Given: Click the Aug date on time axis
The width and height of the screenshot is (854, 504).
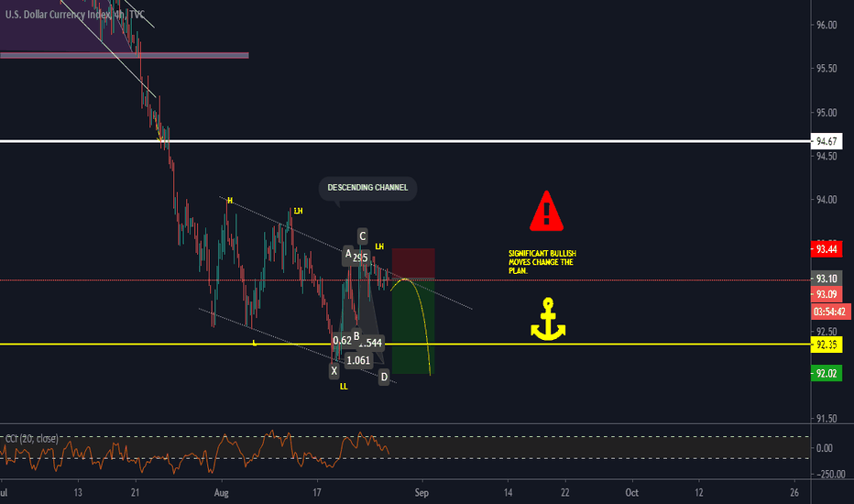Looking at the screenshot, I should coord(221,493).
